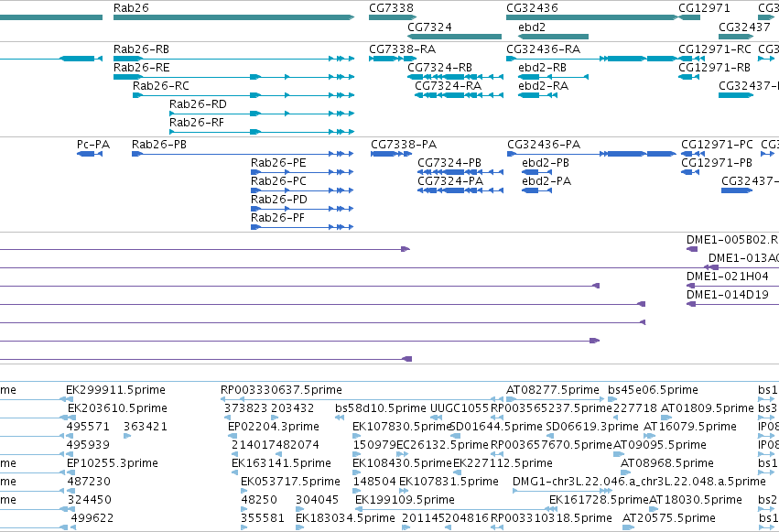Click transcript Rab26-RC label

(161, 86)
